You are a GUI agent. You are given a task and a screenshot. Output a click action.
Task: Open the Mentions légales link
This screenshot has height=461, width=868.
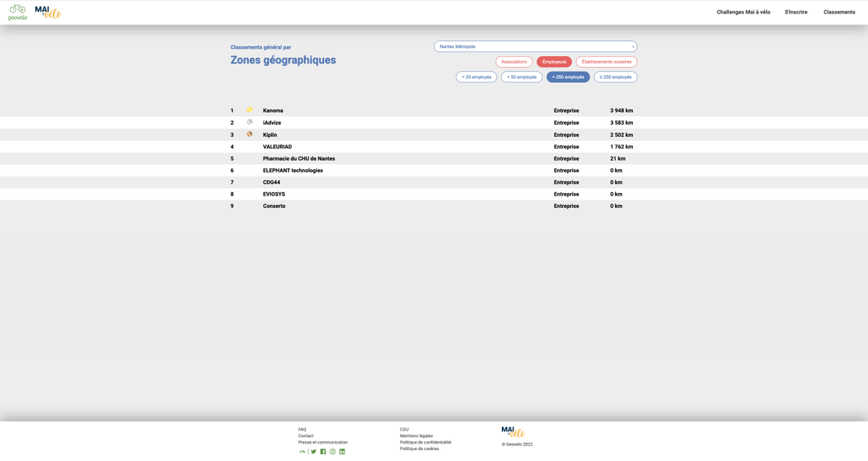pyautogui.click(x=417, y=436)
